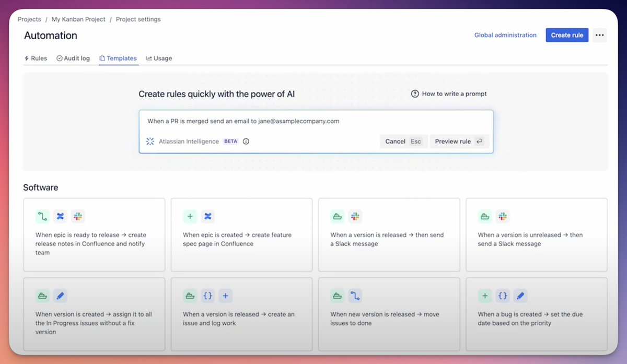The image size is (627, 364).
Task: Click Slack icon on version unreleased card
Action: coord(503,216)
